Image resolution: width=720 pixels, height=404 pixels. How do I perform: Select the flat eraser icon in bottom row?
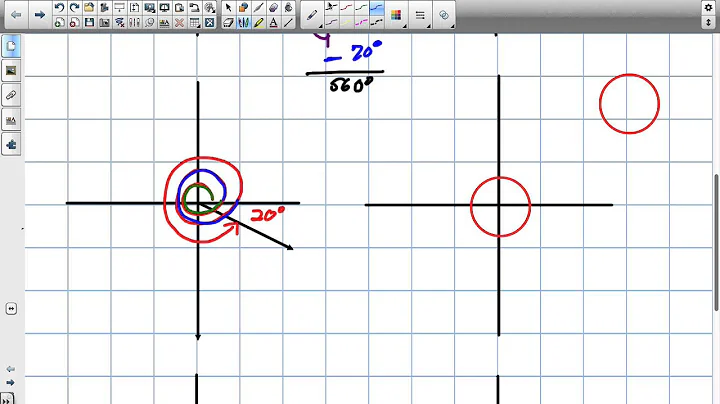pyautogui.click(x=228, y=22)
